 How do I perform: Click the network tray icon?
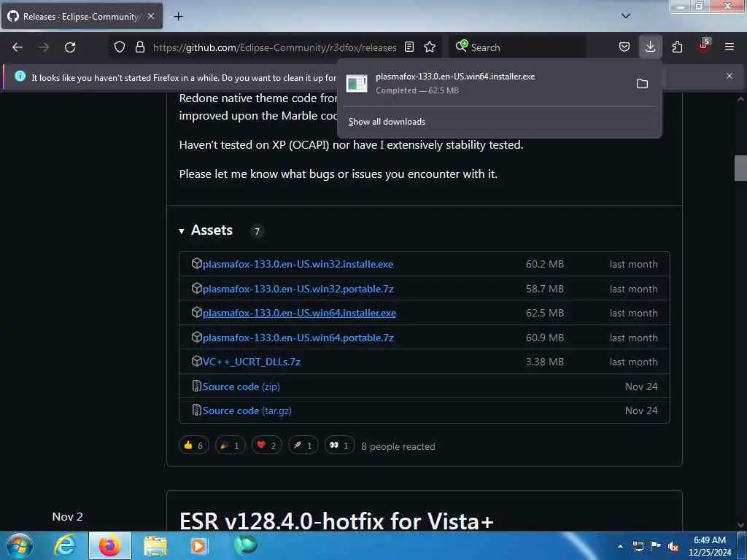(638, 546)
